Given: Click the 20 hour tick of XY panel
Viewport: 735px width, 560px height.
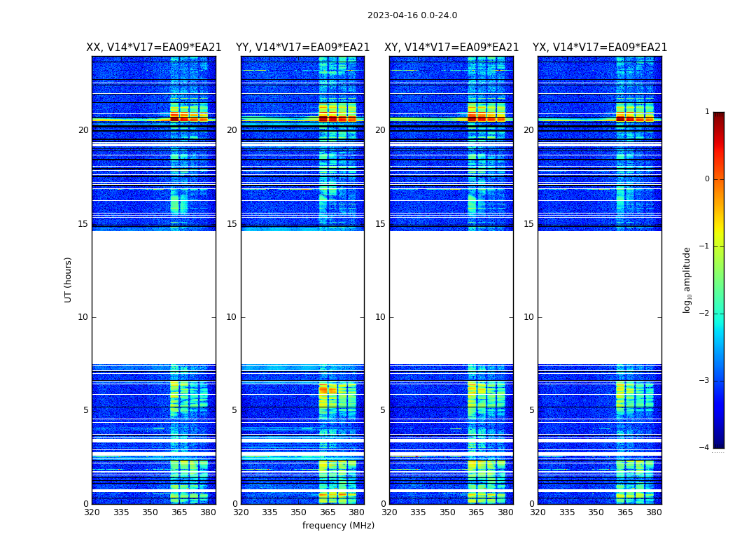Looking at the screenshot, I should pos(380,130).
